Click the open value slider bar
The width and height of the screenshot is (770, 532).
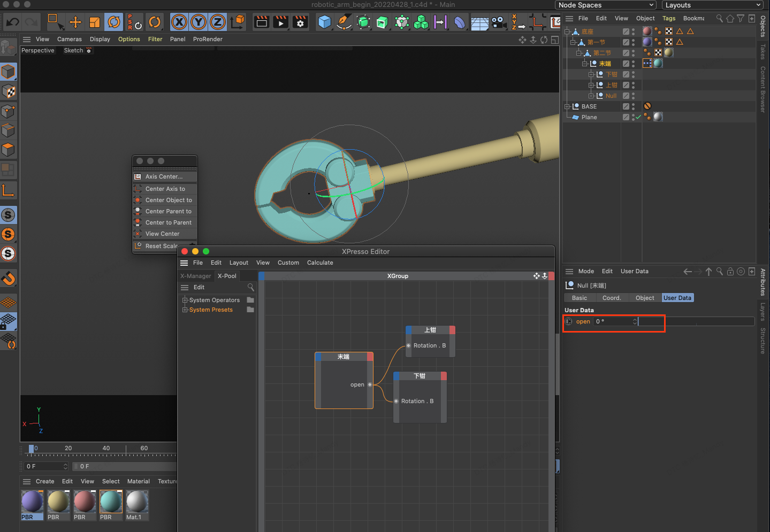coord(697,321)
